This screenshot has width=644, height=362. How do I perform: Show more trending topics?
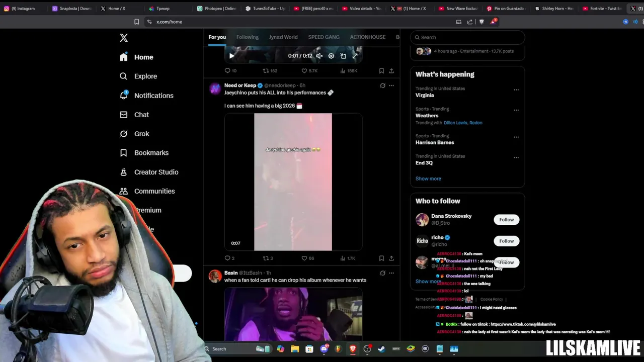pyautogui.click(x=428, y=178)
